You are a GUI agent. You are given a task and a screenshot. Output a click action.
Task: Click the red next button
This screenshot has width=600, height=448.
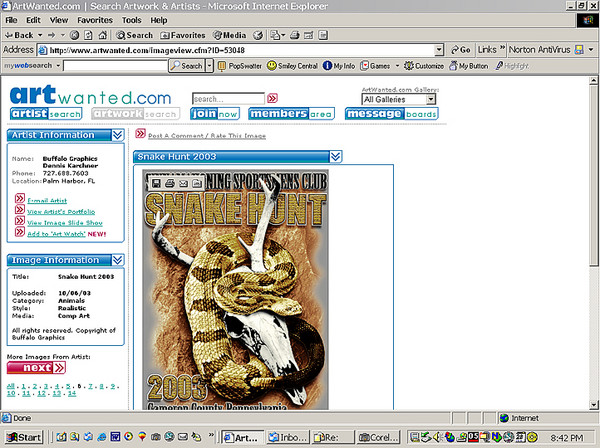click(x=36, y=368)
